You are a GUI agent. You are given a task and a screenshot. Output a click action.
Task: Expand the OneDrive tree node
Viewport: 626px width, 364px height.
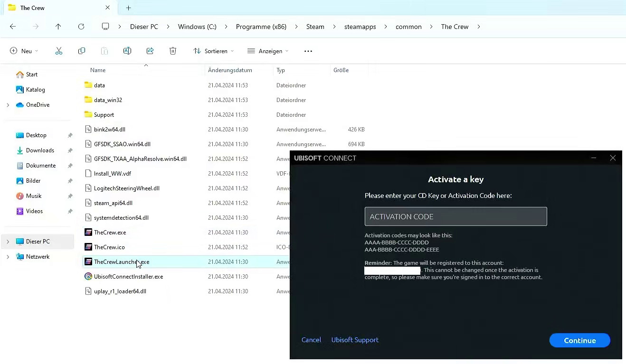[8, 105]
